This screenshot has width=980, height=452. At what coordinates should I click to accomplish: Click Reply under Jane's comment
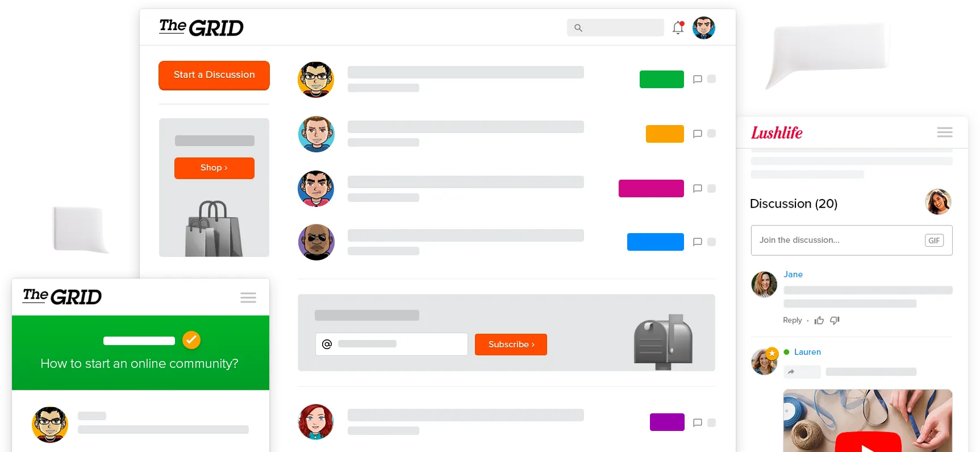point(792,320)
